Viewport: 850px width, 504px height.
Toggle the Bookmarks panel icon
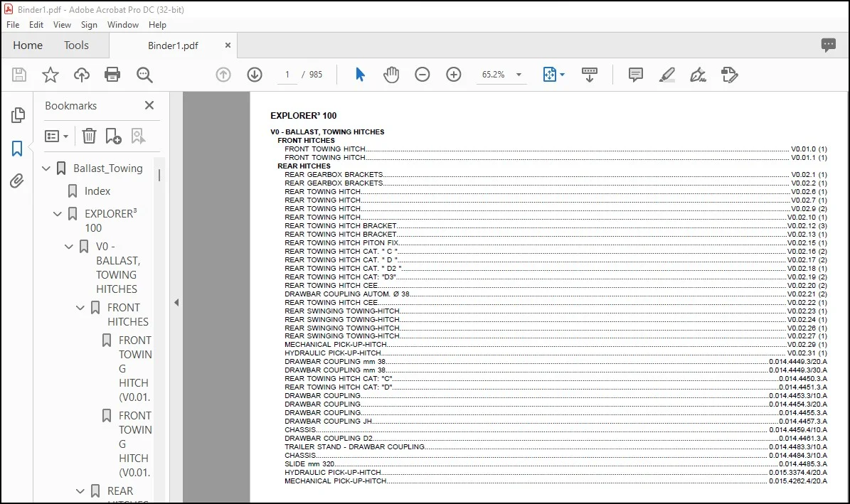[17, 149]
